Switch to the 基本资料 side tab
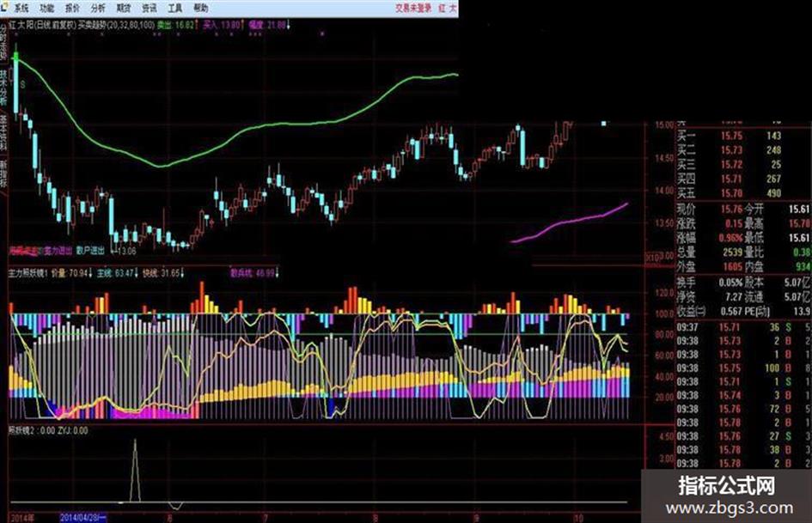The image size is (812, 523). pyautogui.click(x=3, y=133)
